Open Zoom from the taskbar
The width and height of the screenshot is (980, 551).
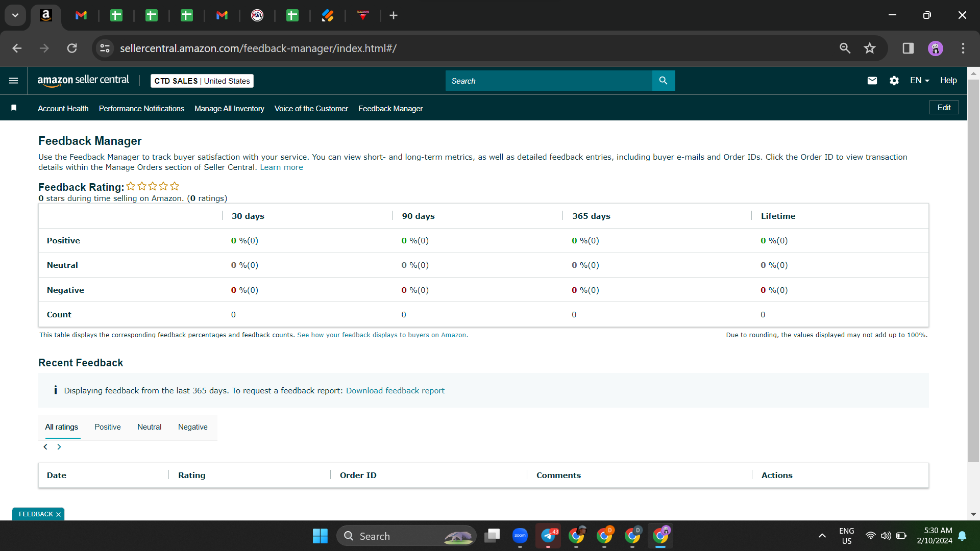coord(520,536)
